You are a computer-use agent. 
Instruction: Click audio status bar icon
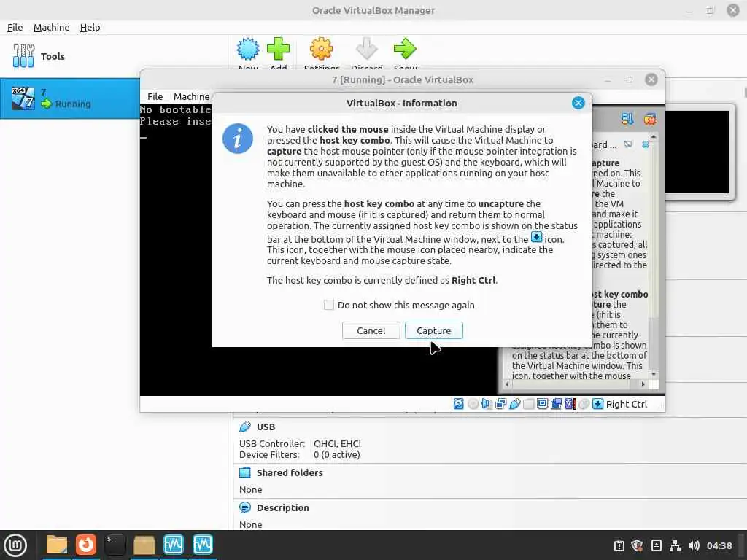coord(487,404)
